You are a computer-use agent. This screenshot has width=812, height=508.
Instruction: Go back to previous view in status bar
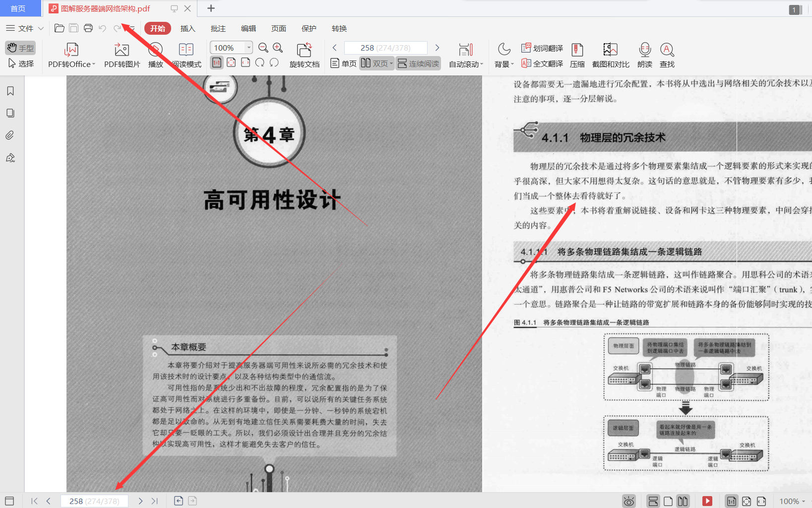pos(179,501)
